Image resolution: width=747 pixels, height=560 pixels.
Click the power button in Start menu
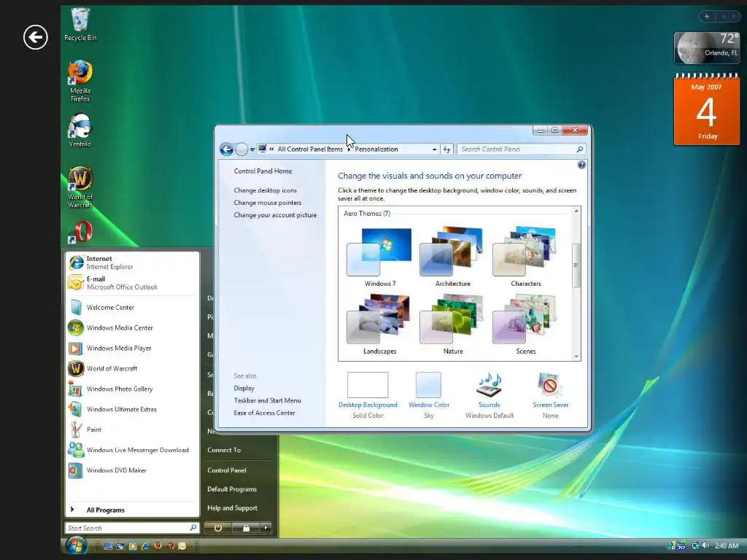coord(218,528)
